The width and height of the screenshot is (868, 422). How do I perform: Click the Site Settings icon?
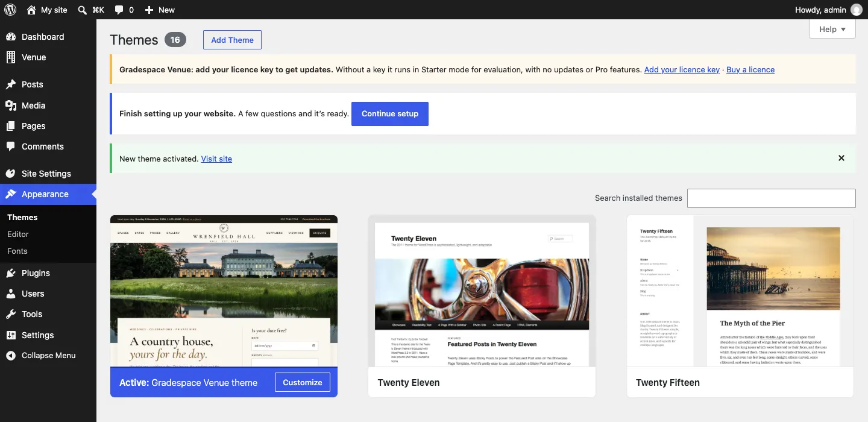[11, 174]
